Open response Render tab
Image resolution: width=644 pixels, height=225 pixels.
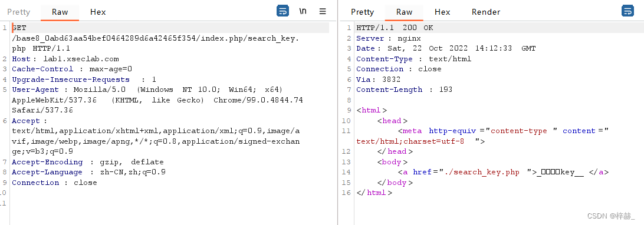486,12
